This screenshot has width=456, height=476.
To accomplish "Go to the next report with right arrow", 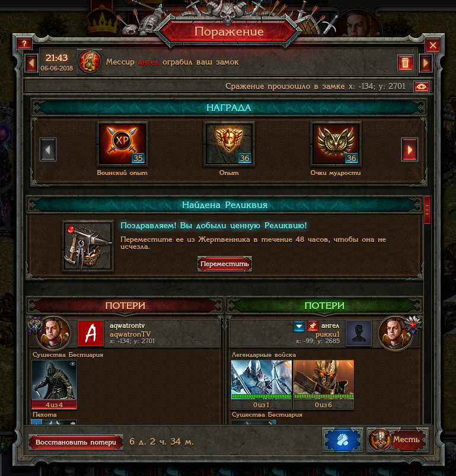I will (x=425, y=63).
